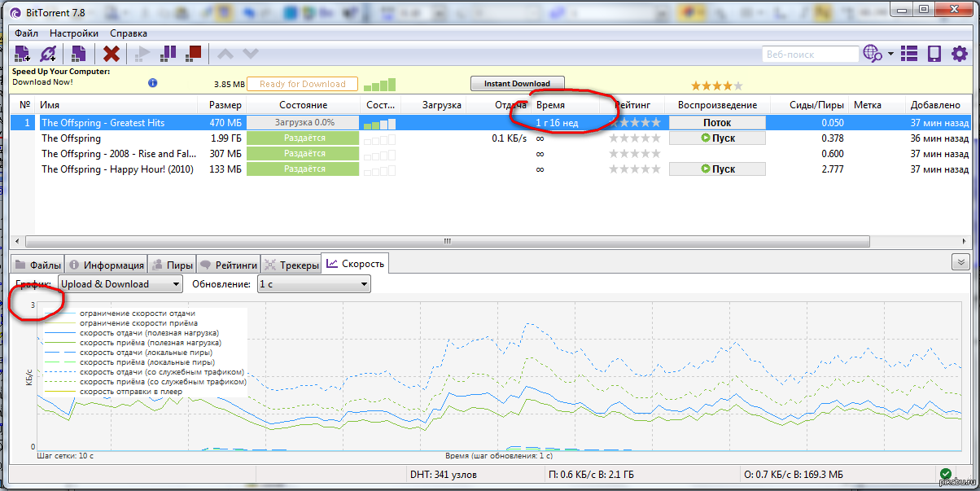The height and width of the screenshot is (491, 980).
Task: Rate the Greatest Hits torrent with stars
Action: [x=636, y=123]
